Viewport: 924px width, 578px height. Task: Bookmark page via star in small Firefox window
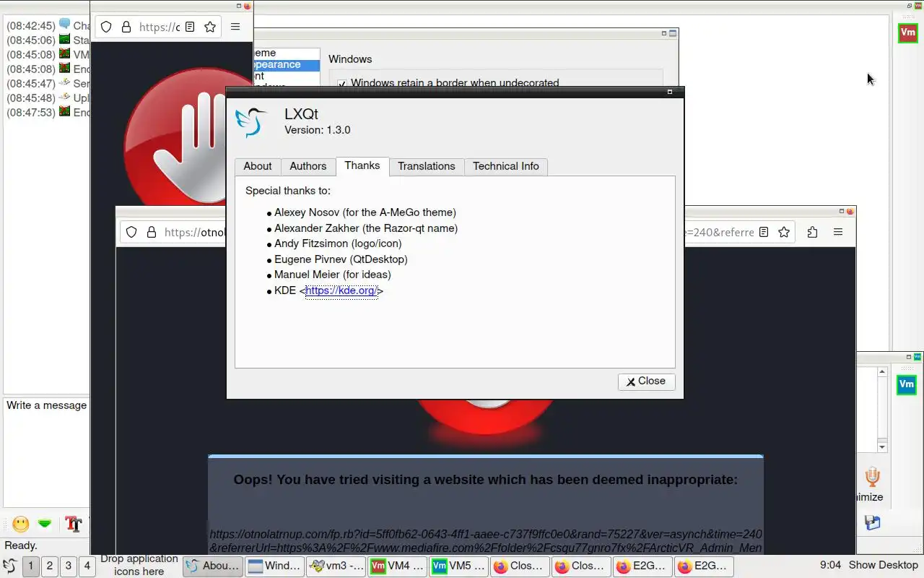[x=210, y=27]
